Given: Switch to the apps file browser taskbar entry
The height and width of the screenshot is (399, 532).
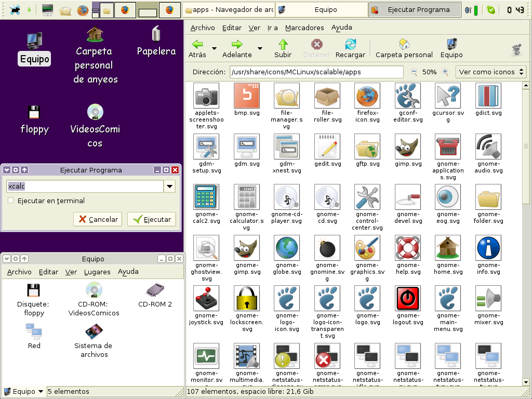Looking at the screenshot, I should [x=229, y=10].
